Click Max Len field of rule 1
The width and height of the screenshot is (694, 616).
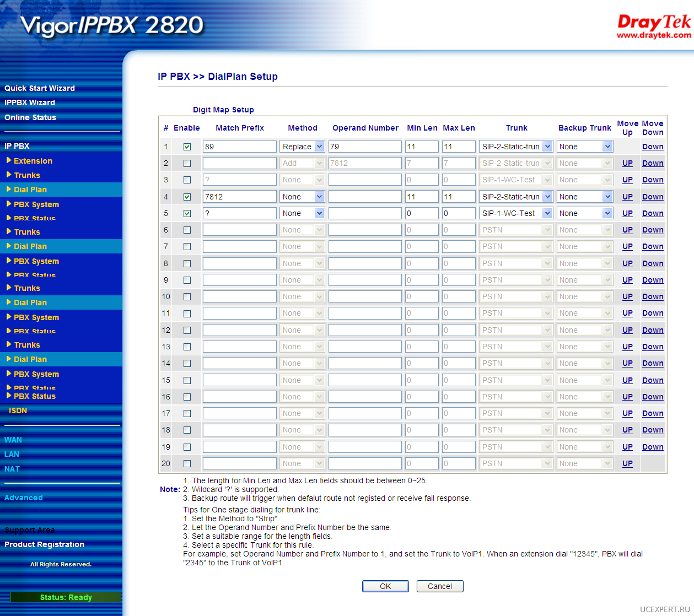click(459, 147)
